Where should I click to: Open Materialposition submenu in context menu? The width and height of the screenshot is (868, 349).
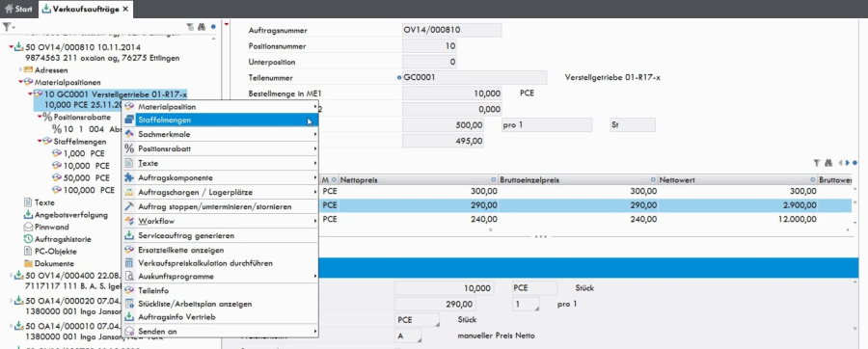pos(220,106)
